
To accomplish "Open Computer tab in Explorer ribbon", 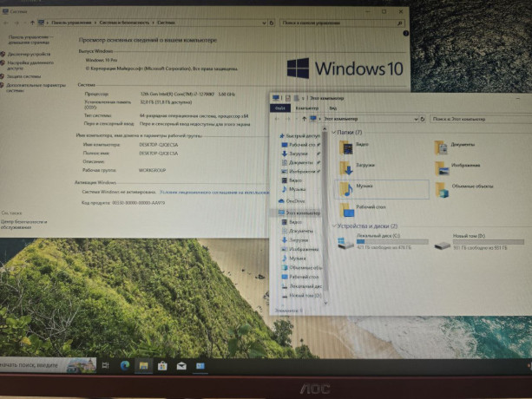I will [306, 108].
